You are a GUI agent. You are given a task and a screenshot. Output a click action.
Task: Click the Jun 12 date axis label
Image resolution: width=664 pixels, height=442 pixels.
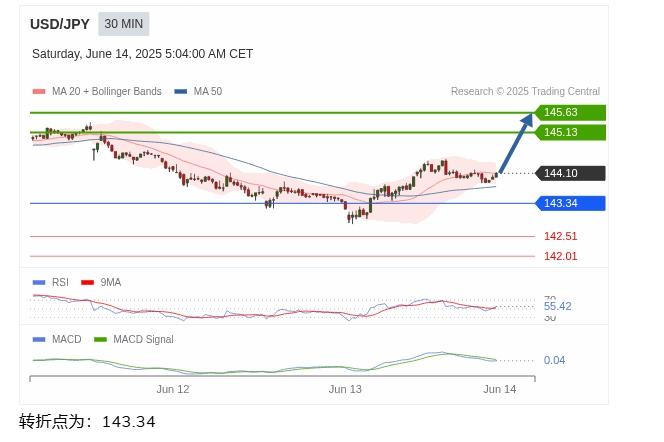pyautogui.click(x=173, y=389)
